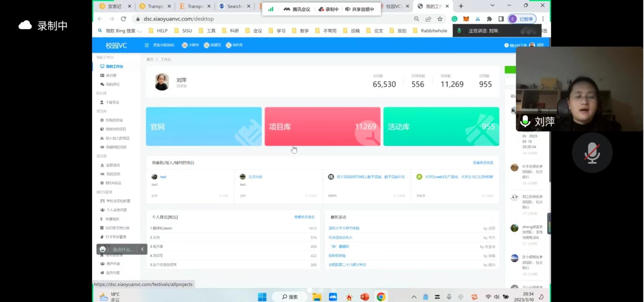Toggle the sidebar collapse hamburger icon

coord(147,45)
